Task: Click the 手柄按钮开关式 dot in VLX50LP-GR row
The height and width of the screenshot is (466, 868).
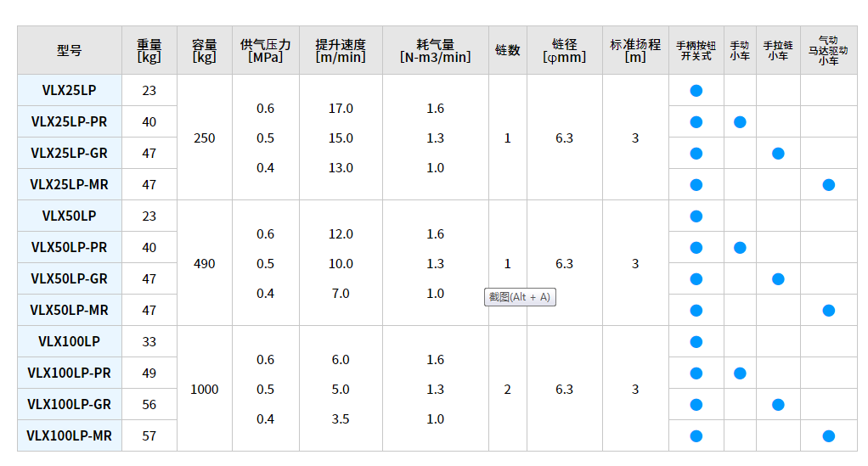Action: tap(696, 279)
